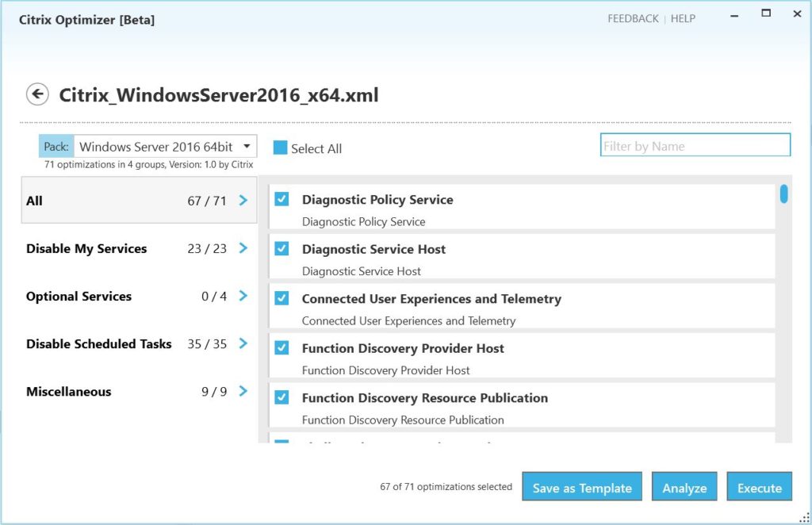Uncheck Diagnostic Policy Service optimization
The width and height of the screenshot is (812, 525).
[282, 199]
